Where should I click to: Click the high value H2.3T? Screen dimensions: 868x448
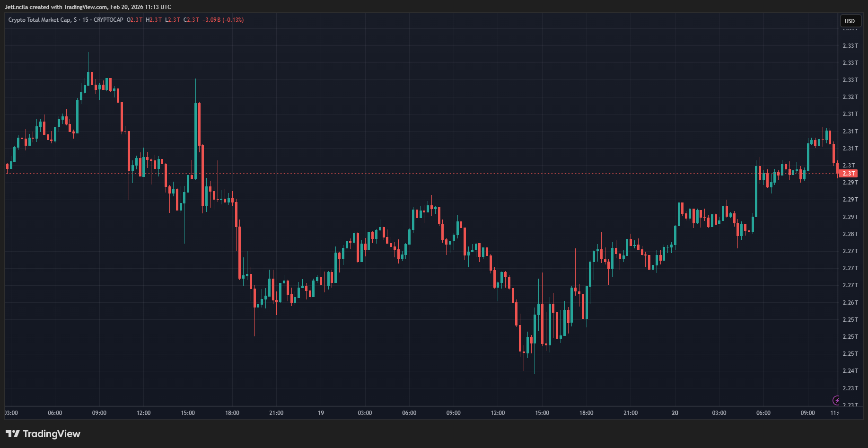154,20
